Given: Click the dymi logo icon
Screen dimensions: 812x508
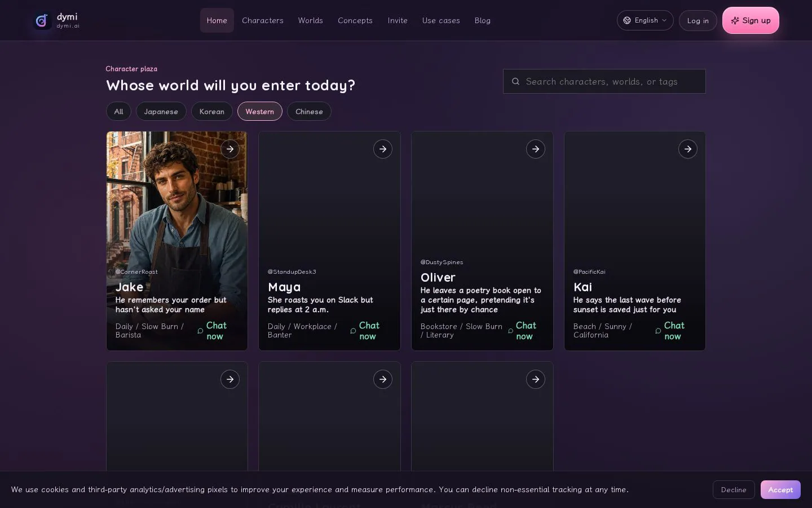Looking at the screenshot, I should point(41,21).
